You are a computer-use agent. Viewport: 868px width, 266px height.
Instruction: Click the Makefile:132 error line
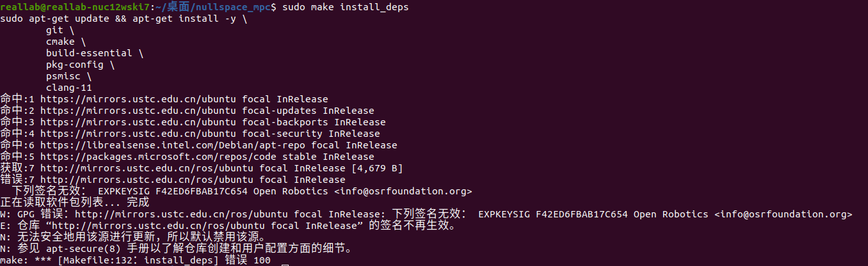(x=135, y=260)
